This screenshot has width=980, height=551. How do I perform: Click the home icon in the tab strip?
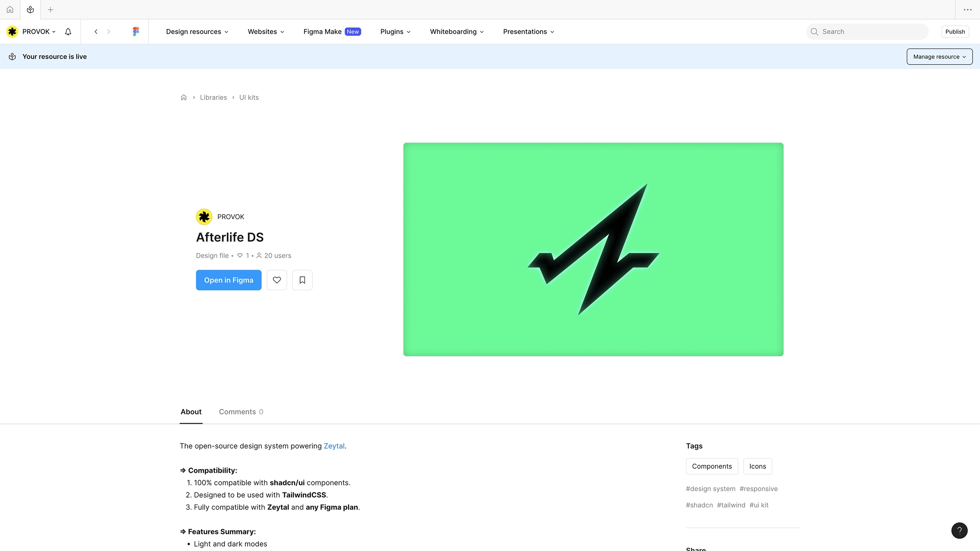pyautogui.click(x=10, y=9)
